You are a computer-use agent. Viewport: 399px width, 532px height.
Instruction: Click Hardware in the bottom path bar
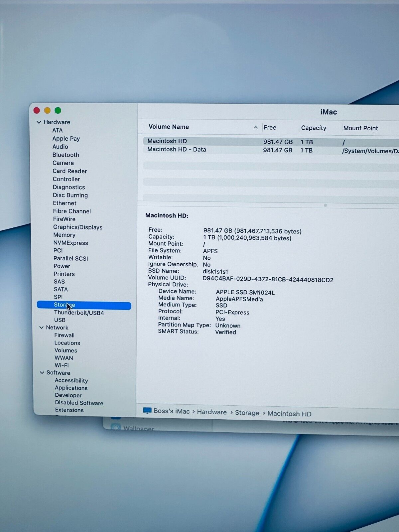pyautogui.click(x=212, y=412)
